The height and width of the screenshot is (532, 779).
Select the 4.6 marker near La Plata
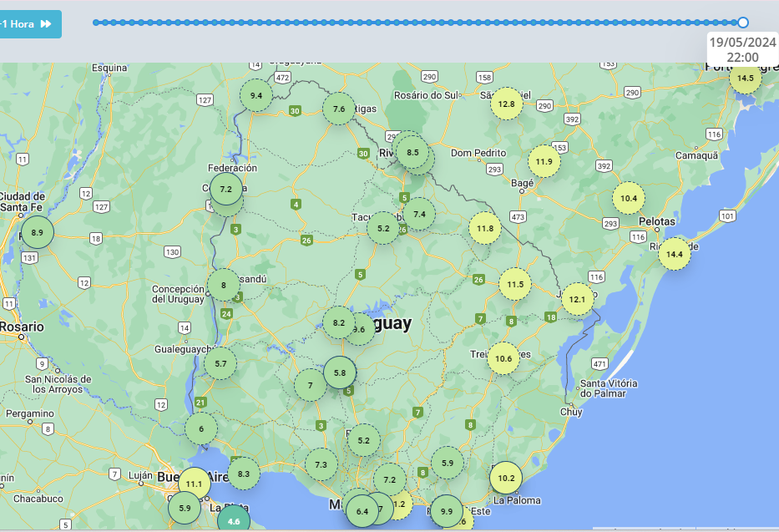click(234, 521)
